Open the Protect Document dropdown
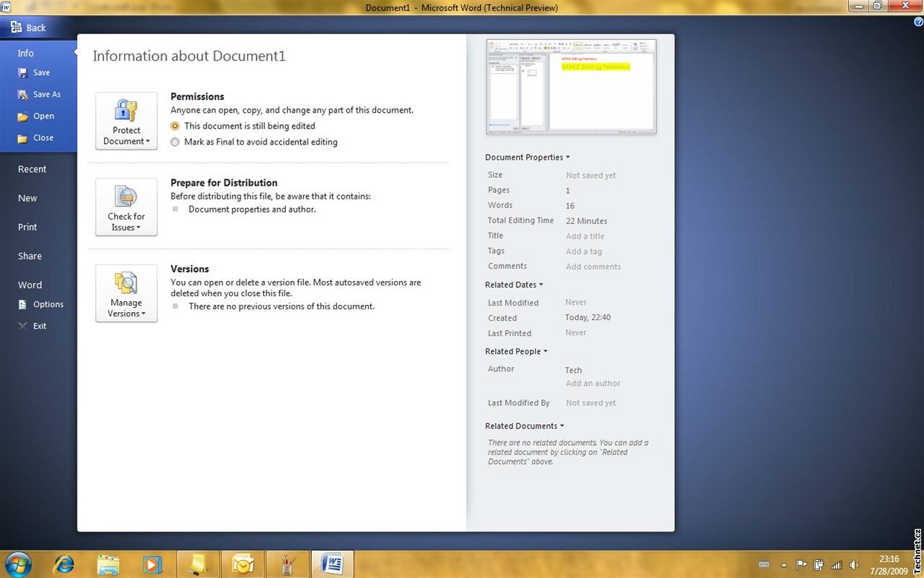924x578 pixels. (x=126, y=121)
